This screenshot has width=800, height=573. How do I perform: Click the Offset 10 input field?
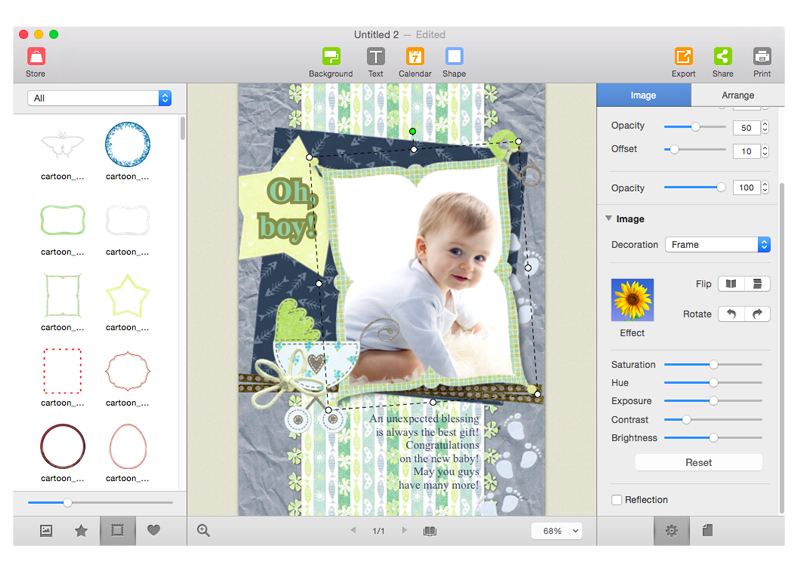coord(746,152)
